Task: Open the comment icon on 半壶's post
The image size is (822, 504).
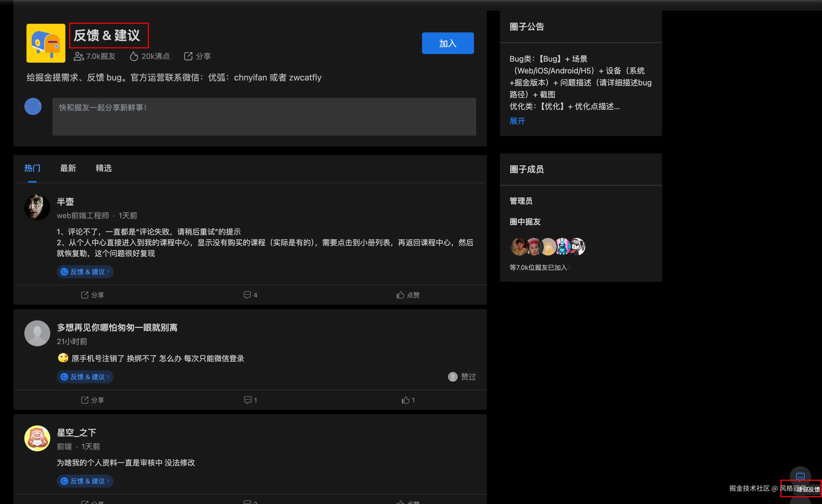Action: [247, 295]
